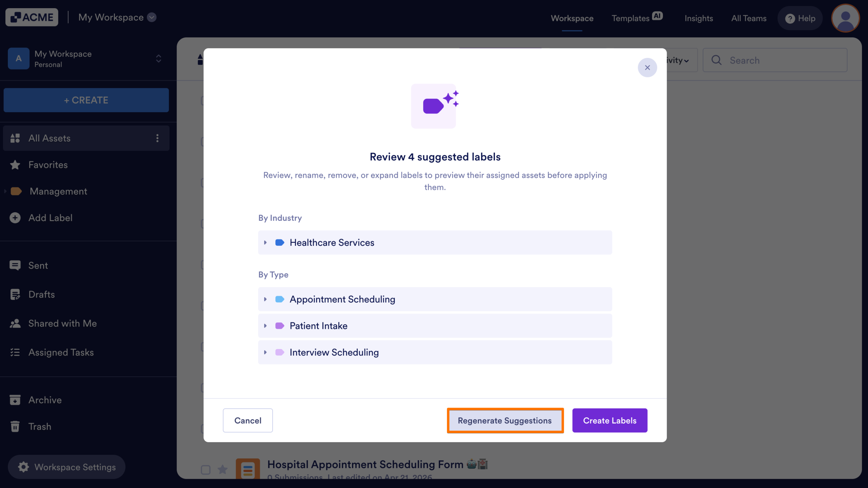
Task: Open the Personal workspace switcher arrows
Action: pyautogui.click(x=158, y=58)
